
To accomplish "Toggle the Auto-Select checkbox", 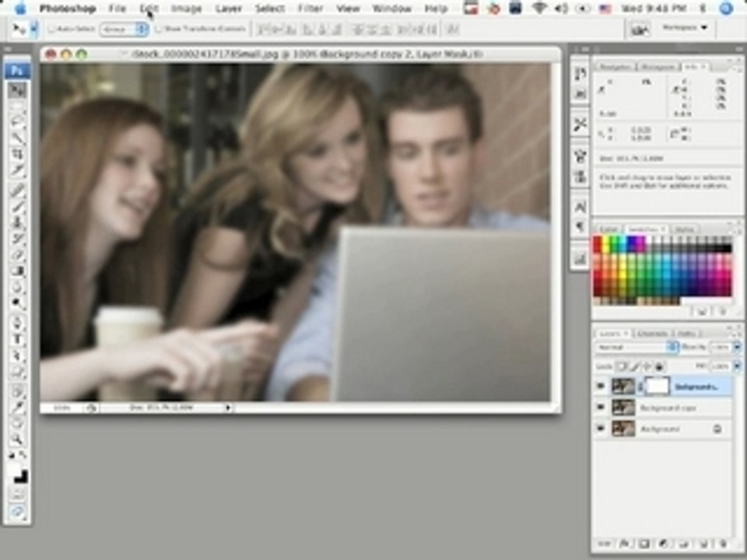I will (52, 29).
